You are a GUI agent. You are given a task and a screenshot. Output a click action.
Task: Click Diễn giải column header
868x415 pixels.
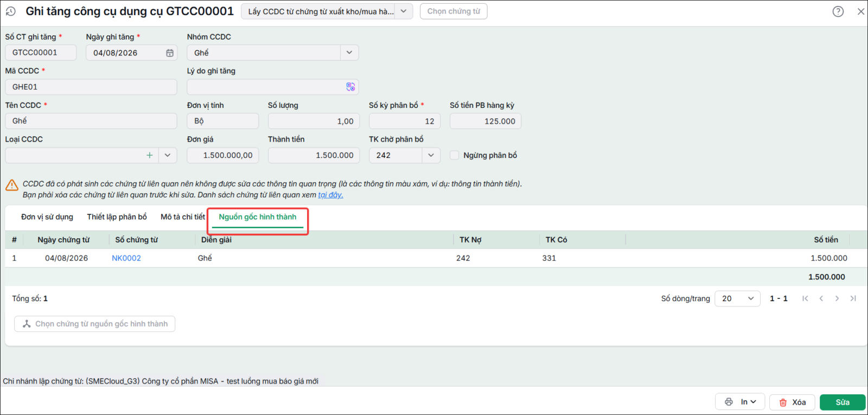tap(216, 240)
